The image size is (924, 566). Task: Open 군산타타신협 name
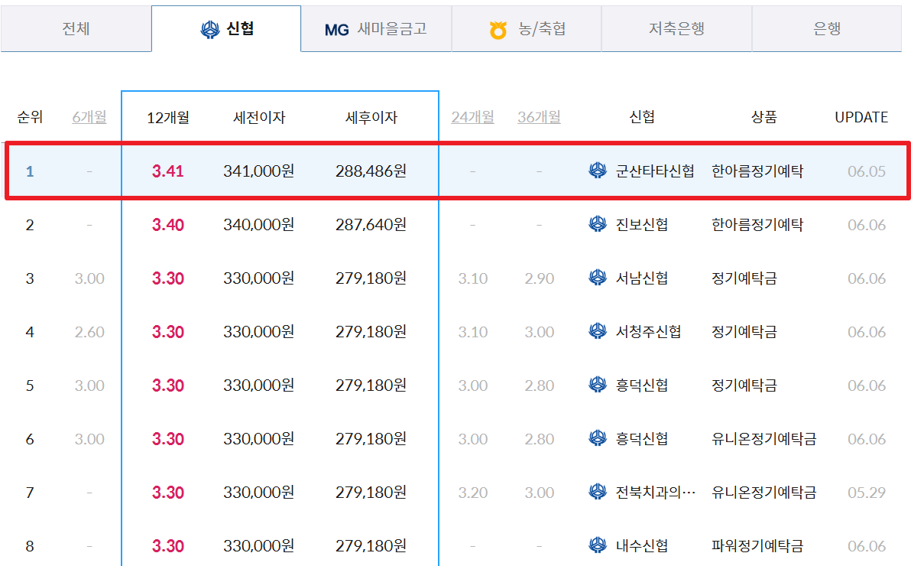(x=655, y=171)
